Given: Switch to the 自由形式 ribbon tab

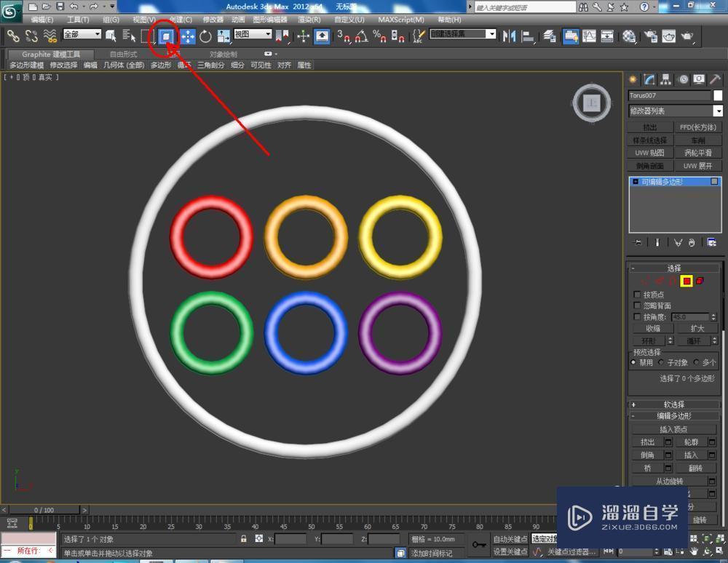Looking at the screenshot, I should tap(125, 52).
